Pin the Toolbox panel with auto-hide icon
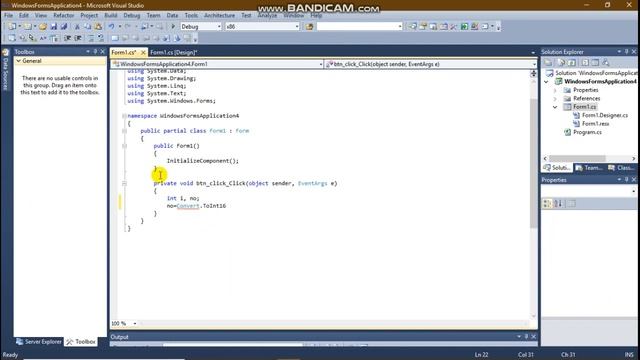Viewport: 640px width, 360px height. coord(95,52)
